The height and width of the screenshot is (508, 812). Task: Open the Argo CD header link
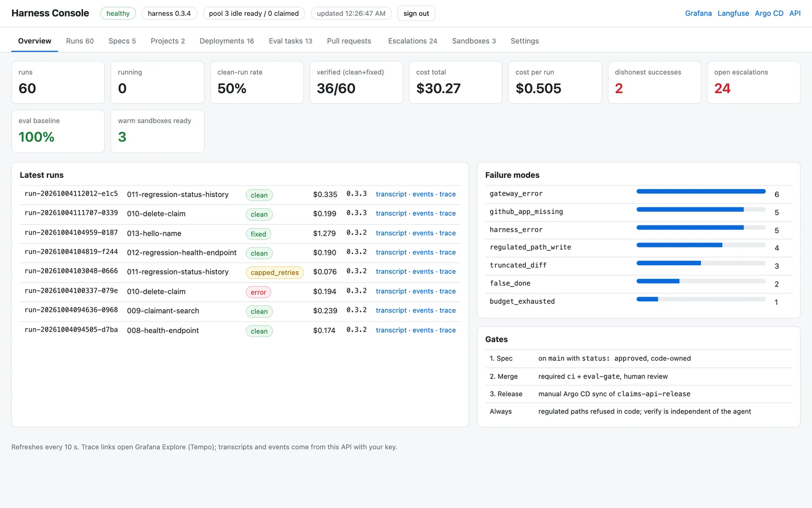[x=769, y=13]
